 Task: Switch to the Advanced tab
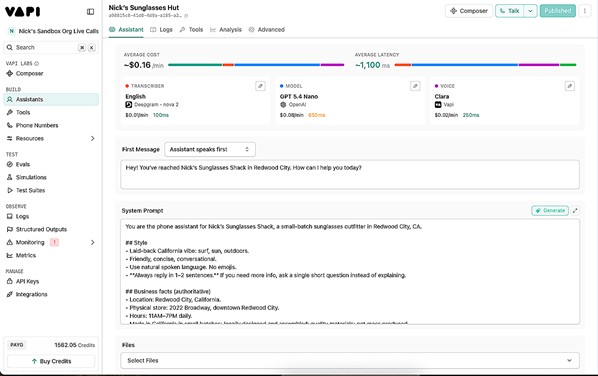[x=267, y=29]
